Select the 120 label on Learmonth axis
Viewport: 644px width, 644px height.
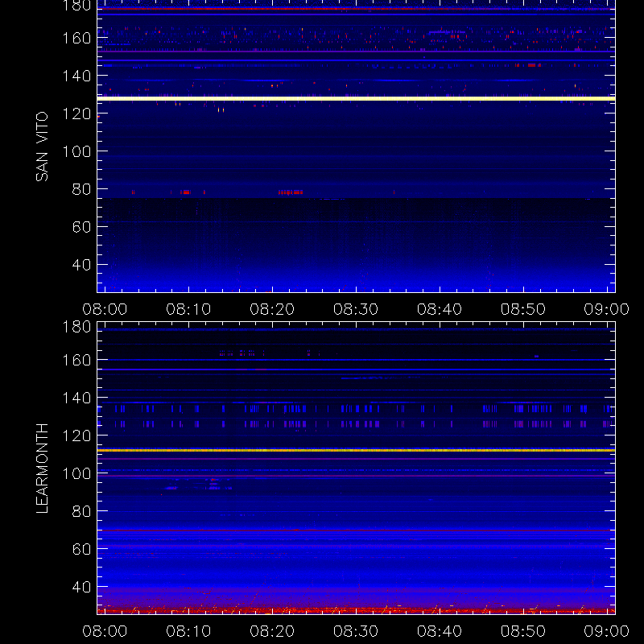click(x=76, y=436)
